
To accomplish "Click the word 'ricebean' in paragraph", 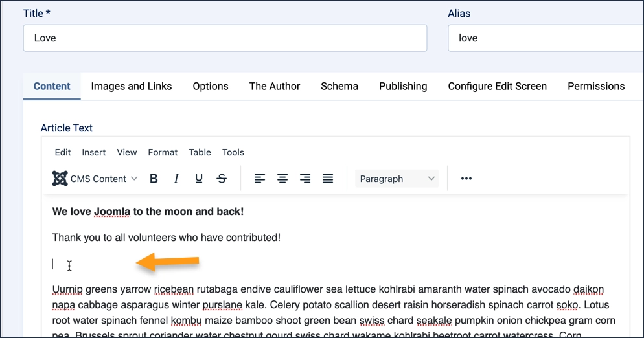I will click(174, 289).
